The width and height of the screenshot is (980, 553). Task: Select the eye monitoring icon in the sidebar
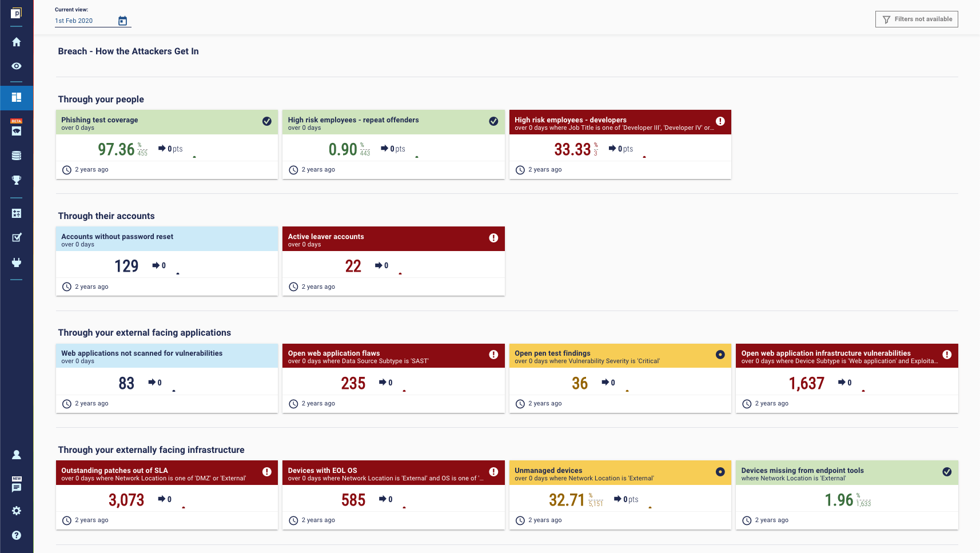click(x=17, y=66)
